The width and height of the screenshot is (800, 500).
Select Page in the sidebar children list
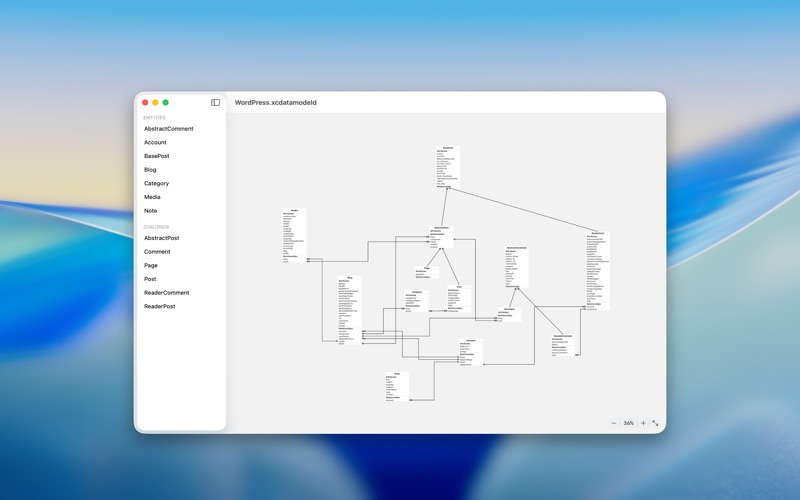(150, 266)
